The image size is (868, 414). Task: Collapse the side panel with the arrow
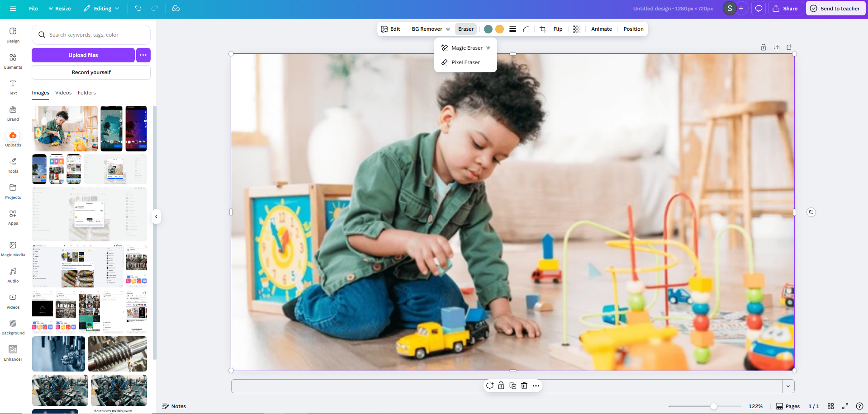click(x=156, y=216)
